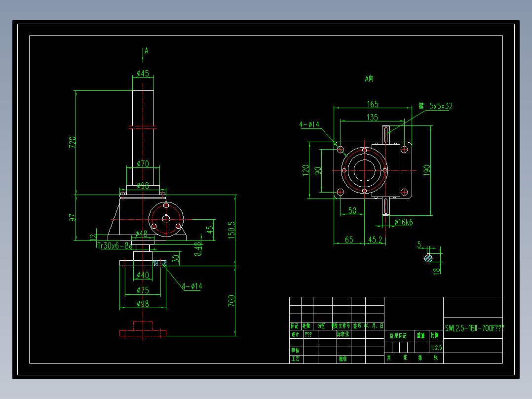Select the '18' keyway section dimension

tap(437, 271)
